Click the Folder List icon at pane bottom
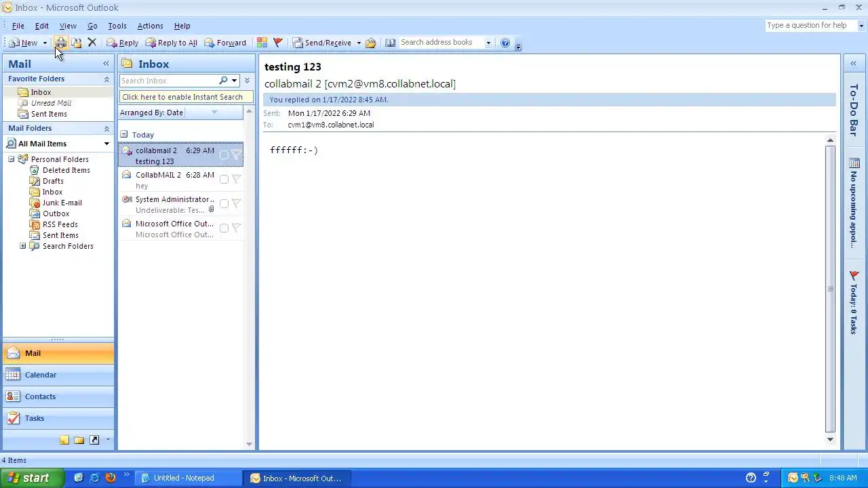 click(79, 440)
